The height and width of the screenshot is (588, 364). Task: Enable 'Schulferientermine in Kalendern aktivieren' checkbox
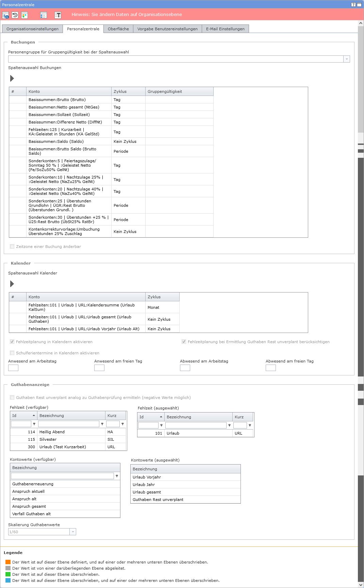[12, 353]
